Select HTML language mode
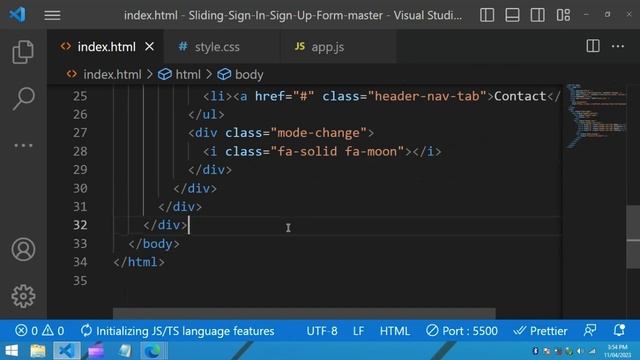 coord(395,331)
